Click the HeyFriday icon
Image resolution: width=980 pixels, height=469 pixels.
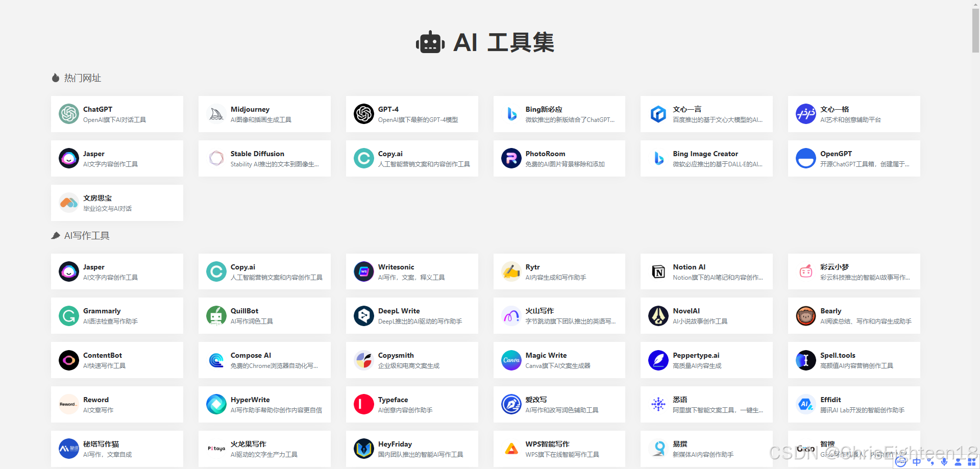coord(363,449)
